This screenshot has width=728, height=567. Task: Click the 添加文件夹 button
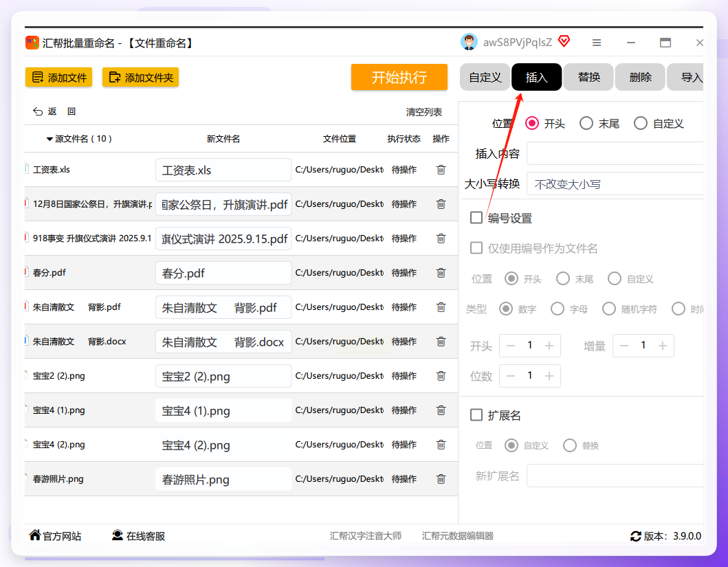[x=140, y=78]
